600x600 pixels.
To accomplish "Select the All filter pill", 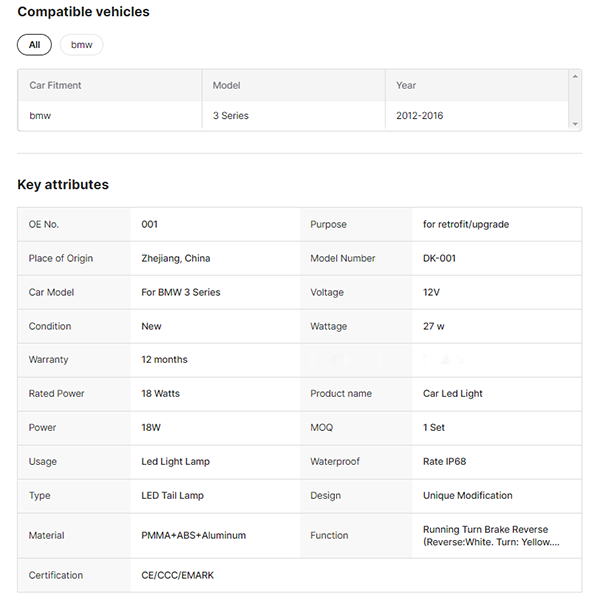I will [x=34, y=45].
